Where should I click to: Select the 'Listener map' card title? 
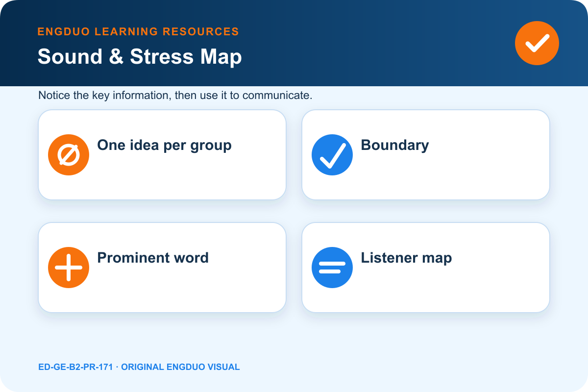coord(406,258)
